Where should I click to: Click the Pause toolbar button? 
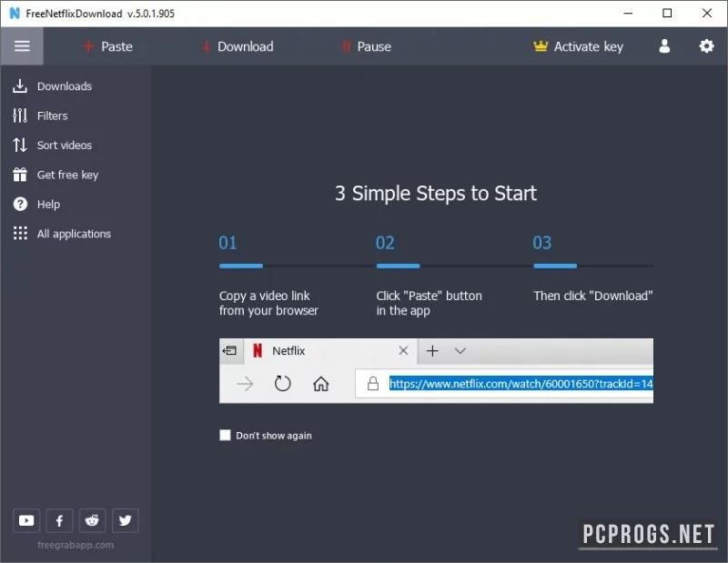367,46
